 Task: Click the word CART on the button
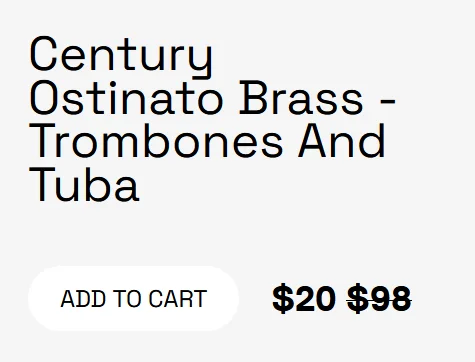tap(178, 299)
